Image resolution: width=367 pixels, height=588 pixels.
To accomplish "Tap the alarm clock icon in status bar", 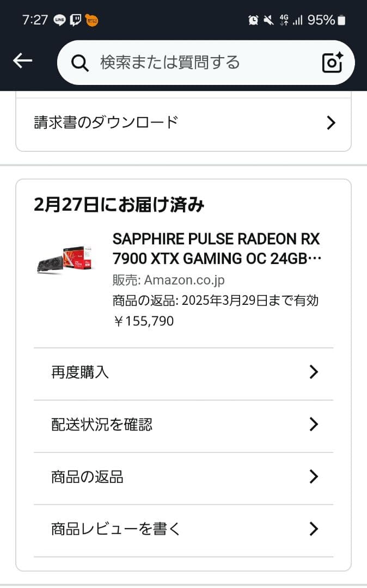I will tap(252, 20).
